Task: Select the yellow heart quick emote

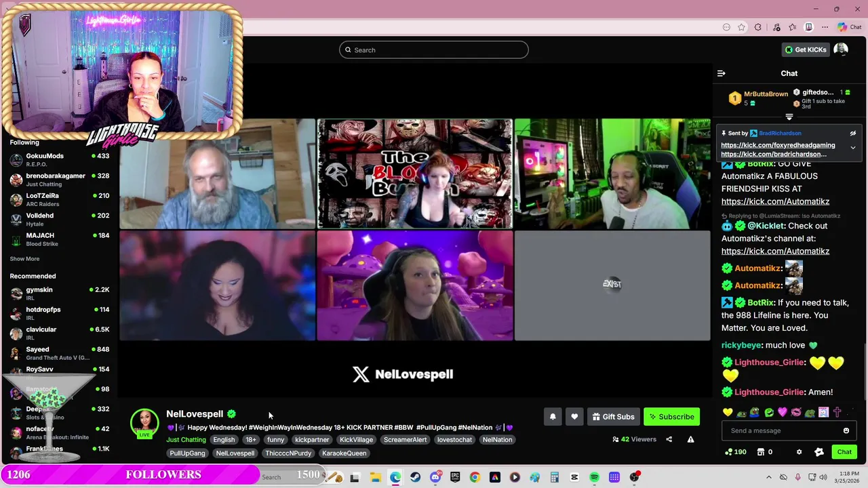Action: pyautogui.click(x=728, y=412)
